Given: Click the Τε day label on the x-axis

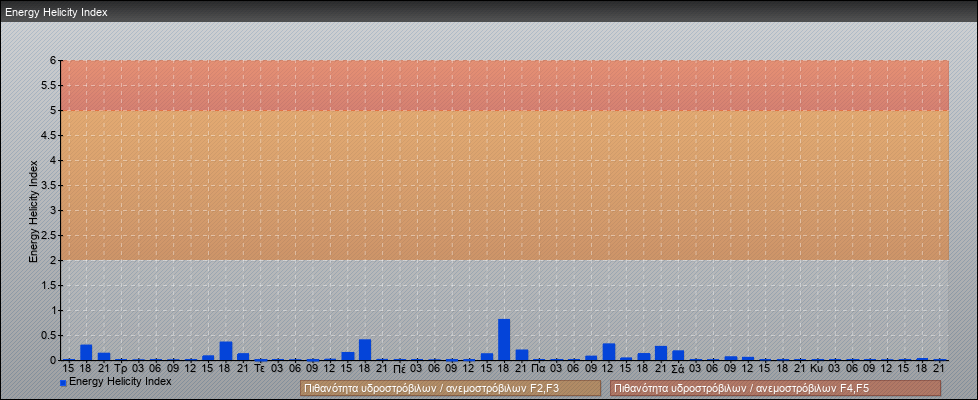Looking at the screenshot, I should (260, 369).
